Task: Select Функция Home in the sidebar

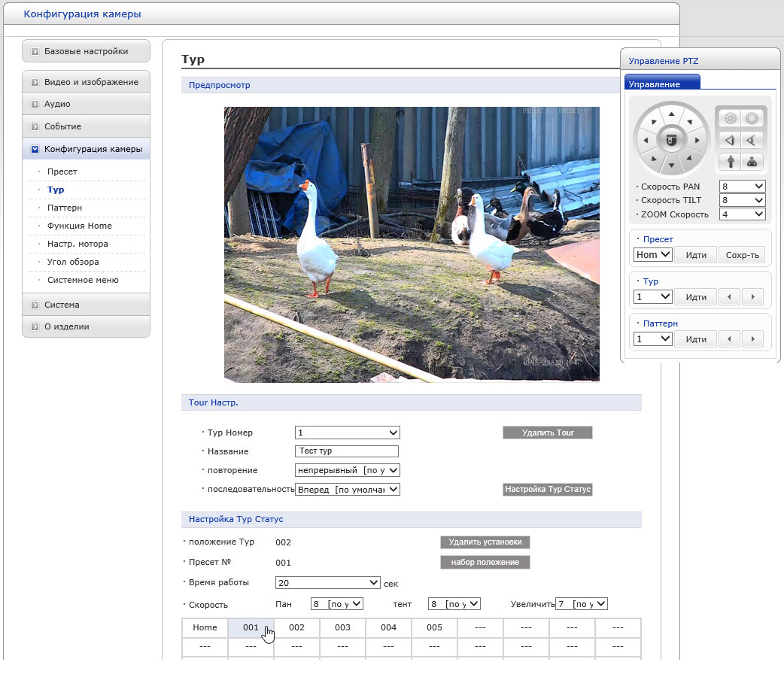Action: 79,226
